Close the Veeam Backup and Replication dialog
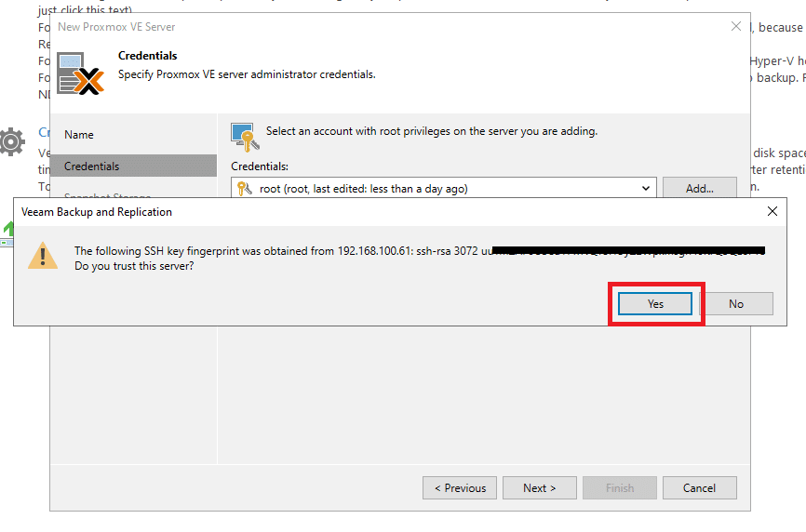The image size is (806, 532). 772,211
